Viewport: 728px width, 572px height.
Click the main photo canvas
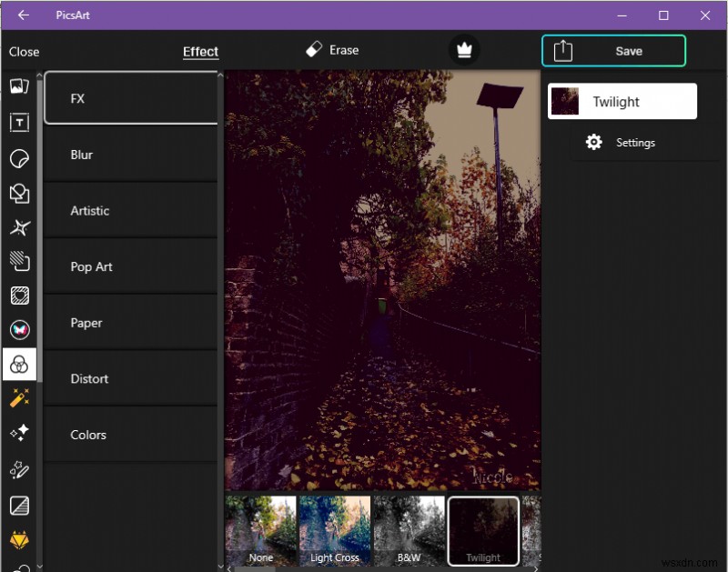383,280
